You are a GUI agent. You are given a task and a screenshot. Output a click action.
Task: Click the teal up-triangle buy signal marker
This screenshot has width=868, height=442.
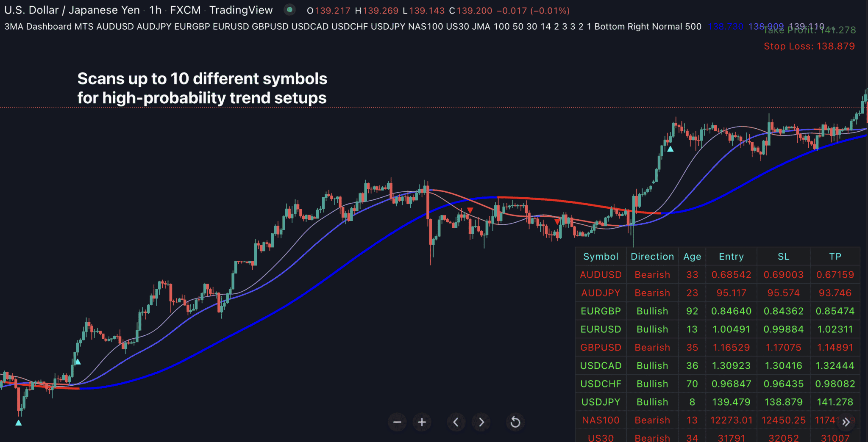pyautogui.click(x=670, y=149)
